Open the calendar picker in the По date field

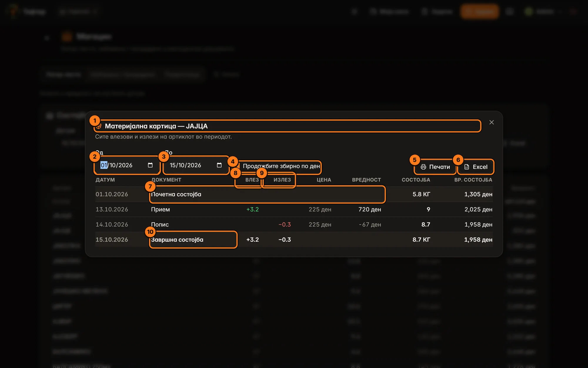tap(219, 165)
